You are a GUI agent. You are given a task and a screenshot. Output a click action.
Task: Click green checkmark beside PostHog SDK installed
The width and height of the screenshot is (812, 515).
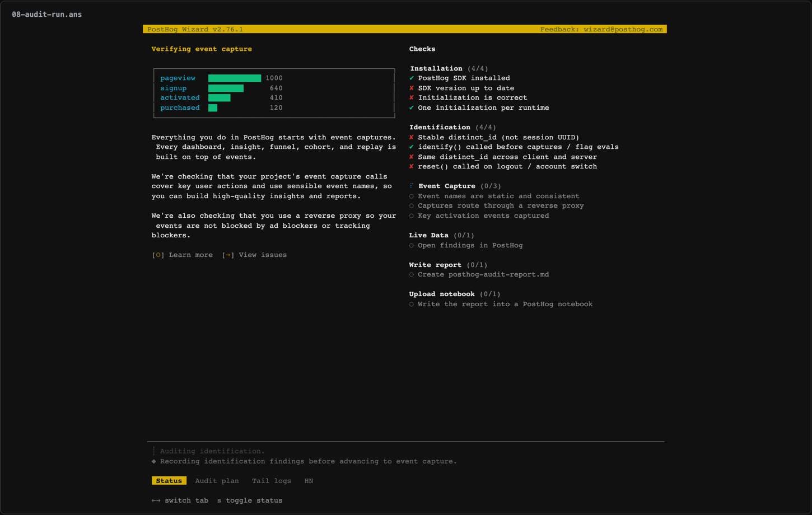[x=412, y=78]
